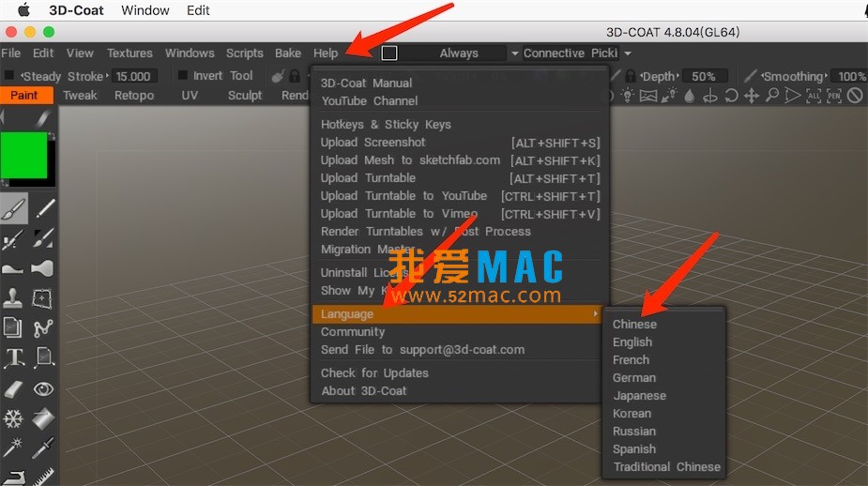Viewport: 868px width, 486px height.
Task: Click the Depth 50% value field
Action: coord(704,76)
